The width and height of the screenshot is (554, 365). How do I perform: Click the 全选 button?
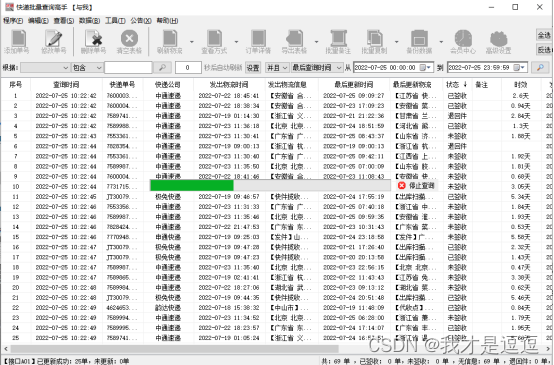click(544, 35)
